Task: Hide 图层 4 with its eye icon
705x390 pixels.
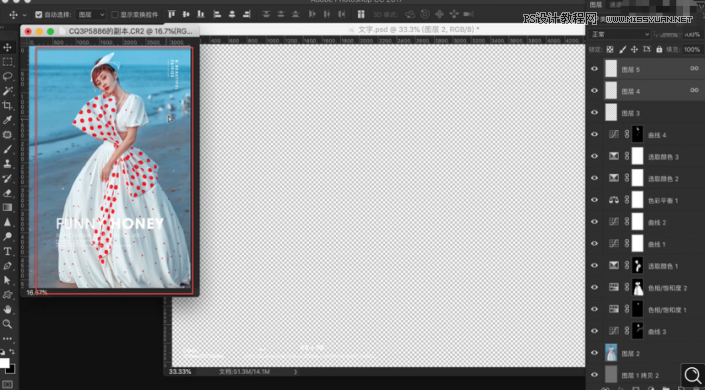Action: click(x=594, y=90)
